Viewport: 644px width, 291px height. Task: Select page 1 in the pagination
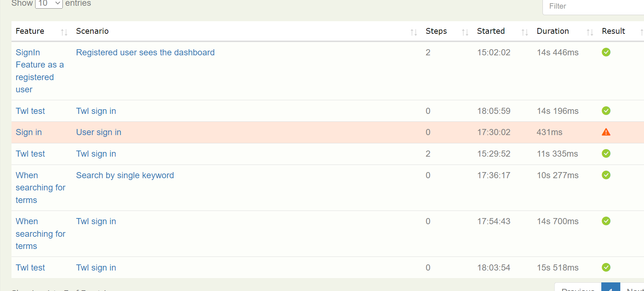point(611,288)
